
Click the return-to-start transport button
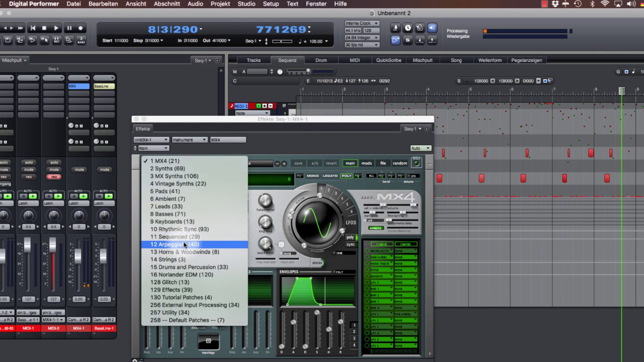click(x=33, y=28)
